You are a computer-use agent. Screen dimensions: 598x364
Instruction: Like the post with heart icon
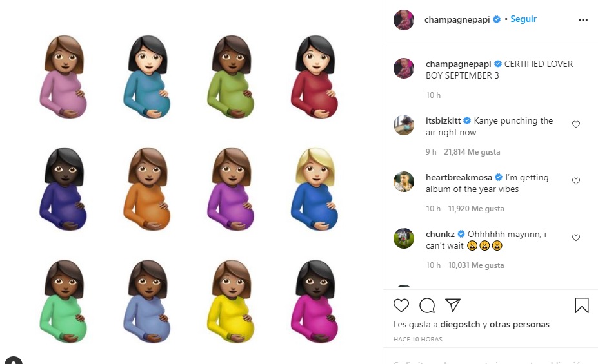401,305
